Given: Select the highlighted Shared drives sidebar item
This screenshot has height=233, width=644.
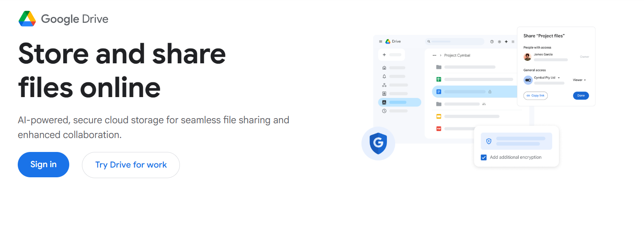Looking at the screenshot, I should tap(399, 102).
